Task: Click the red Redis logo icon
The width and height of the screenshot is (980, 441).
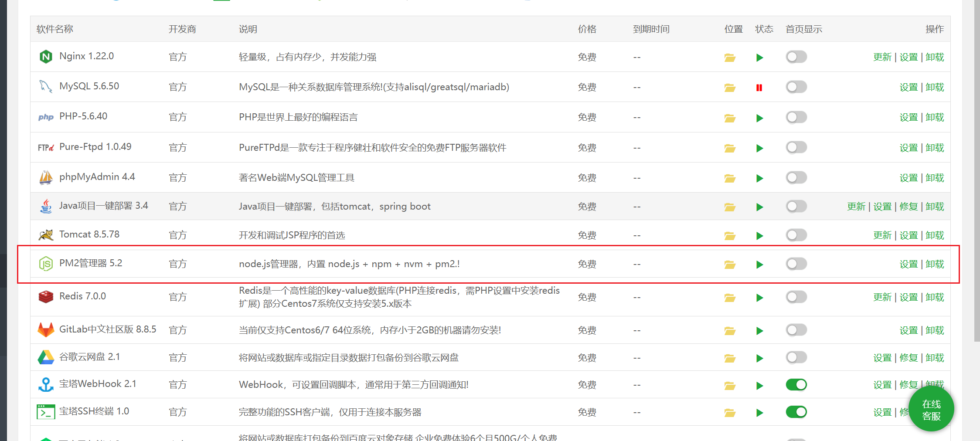Action: tap(46, 297)
